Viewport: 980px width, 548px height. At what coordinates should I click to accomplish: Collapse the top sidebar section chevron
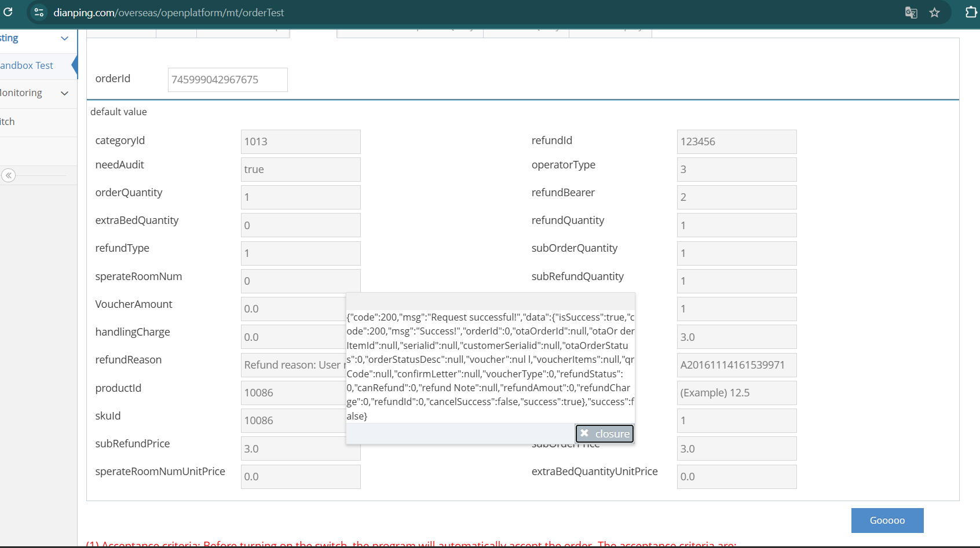(64, 38)
